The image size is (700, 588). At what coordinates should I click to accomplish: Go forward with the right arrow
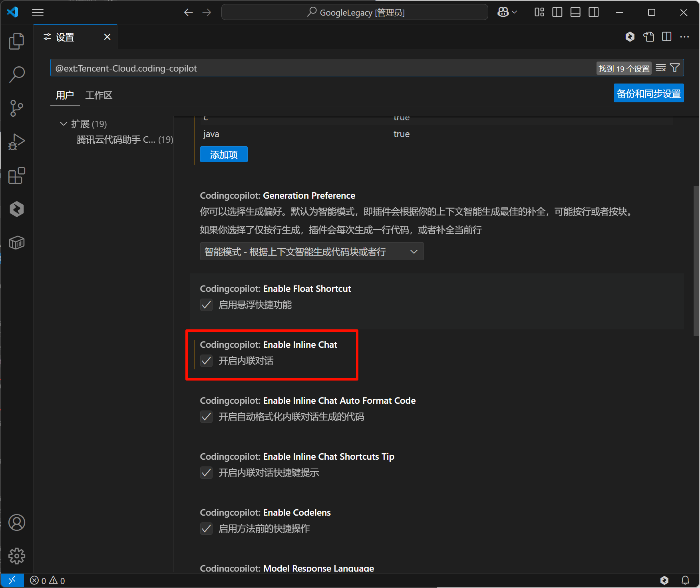207,12
